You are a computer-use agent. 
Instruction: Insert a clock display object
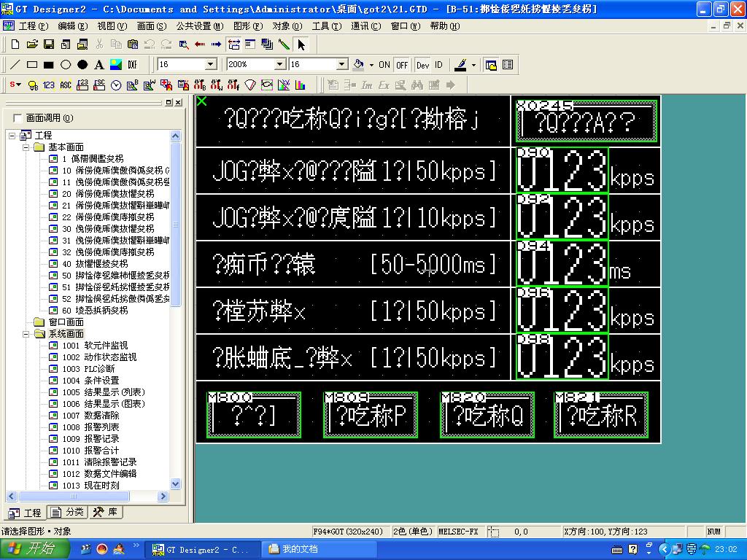point(116,85)
